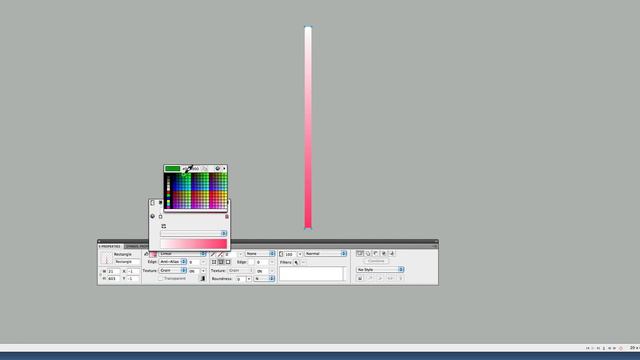
Task: Open the fill texture amount slider arrow
Action: [x=203, y=271]
